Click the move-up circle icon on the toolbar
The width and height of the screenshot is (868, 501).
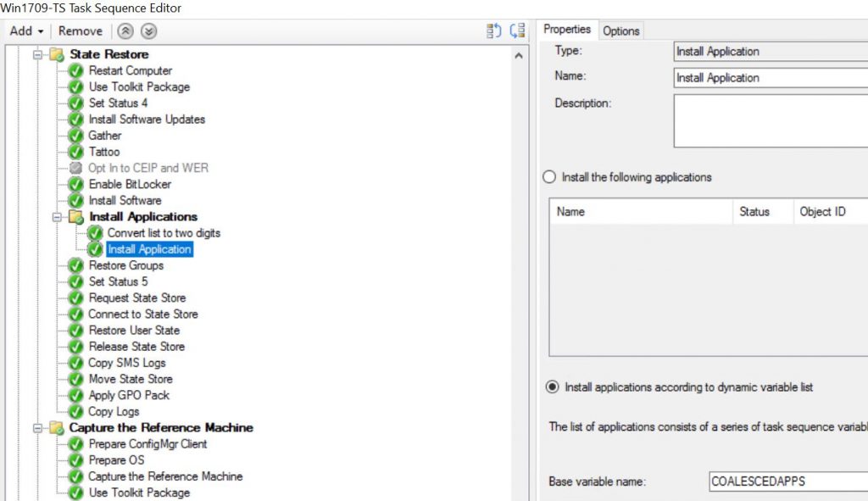[x=125, y=31]
